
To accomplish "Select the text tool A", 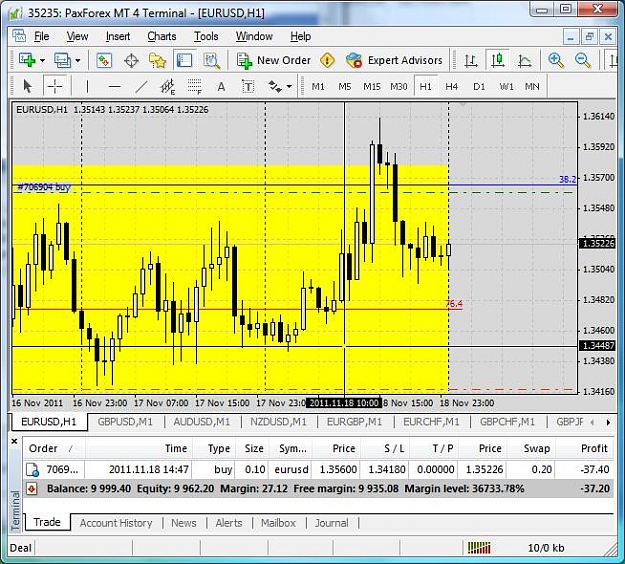I will (x=221, y=86).
